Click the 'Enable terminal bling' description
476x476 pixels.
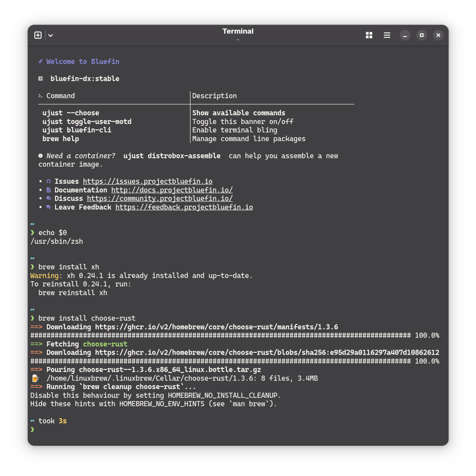(x=235, y=130)
